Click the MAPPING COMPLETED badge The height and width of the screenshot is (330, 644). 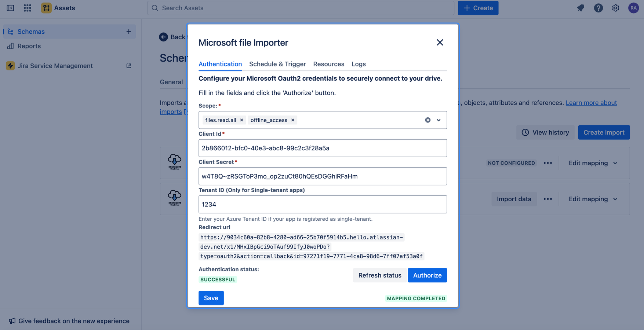click(416, 298)
